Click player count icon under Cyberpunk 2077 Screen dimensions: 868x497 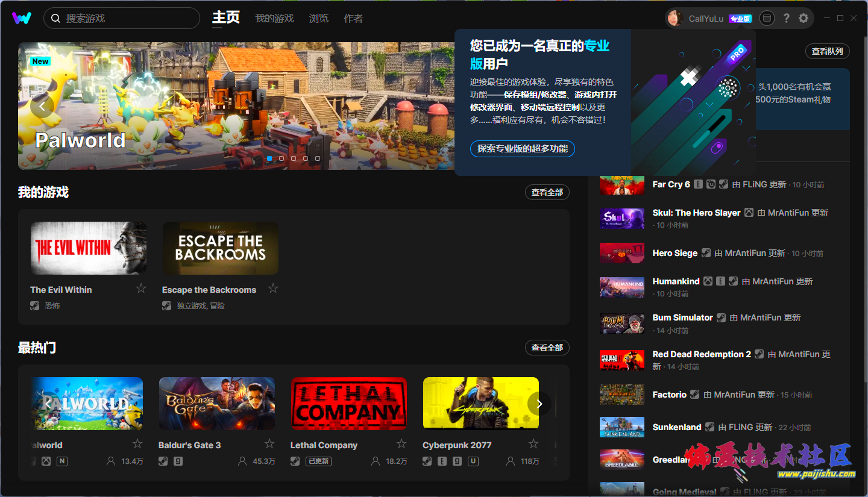pyautogui.click(x=511, y=461)
